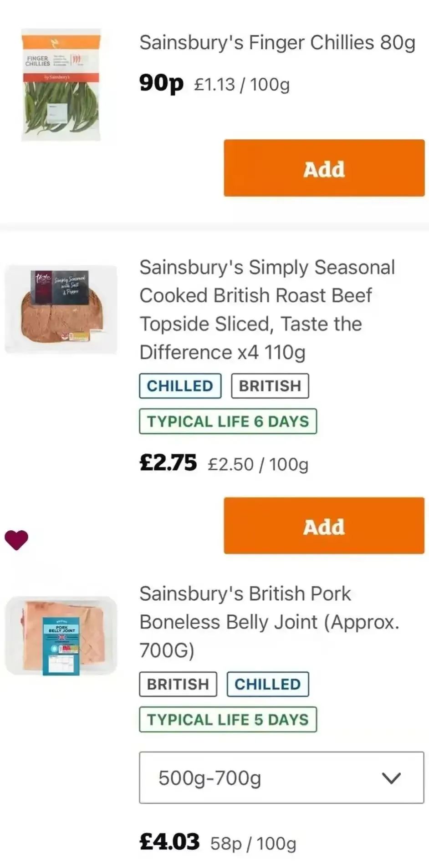
Task: Click the £4.03 Pork Belly price
Action: tap(169, 842)
